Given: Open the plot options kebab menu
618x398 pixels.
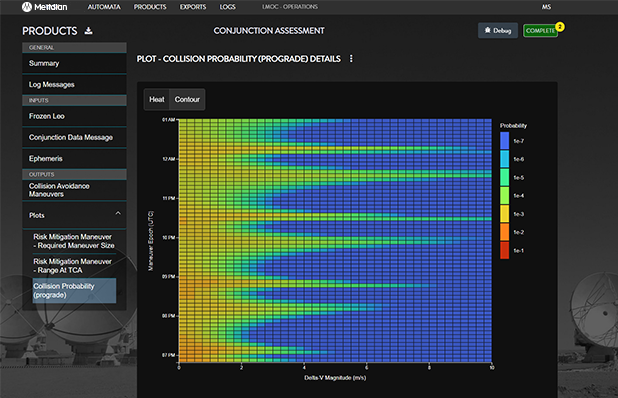Looking at the screenshot, I should (x=351, y=59).
